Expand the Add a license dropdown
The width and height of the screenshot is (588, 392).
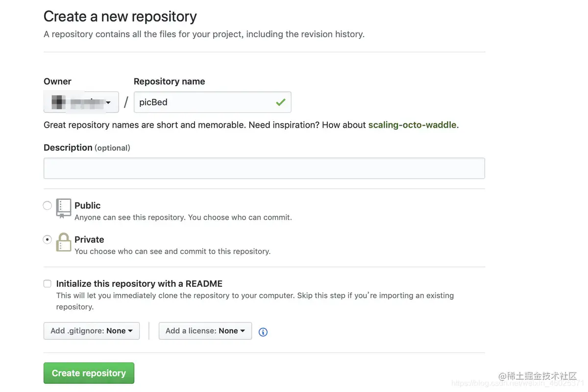205,331
